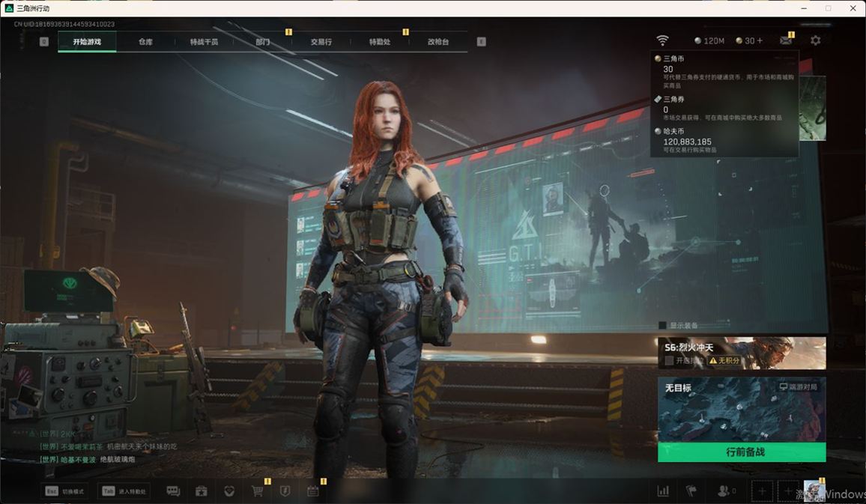866x504 pixels.
Task: Enable the 显示装备 checkbox
Action: coord(662,326)
